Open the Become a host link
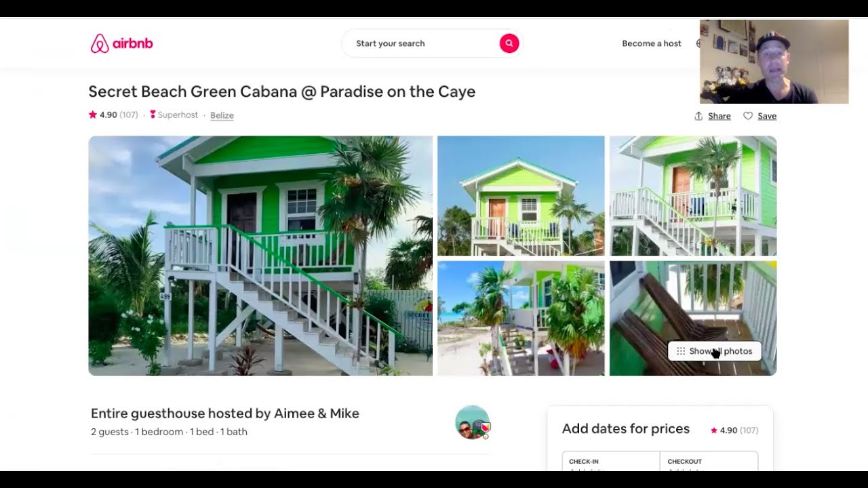868x488 pixels. pos(652,43)
